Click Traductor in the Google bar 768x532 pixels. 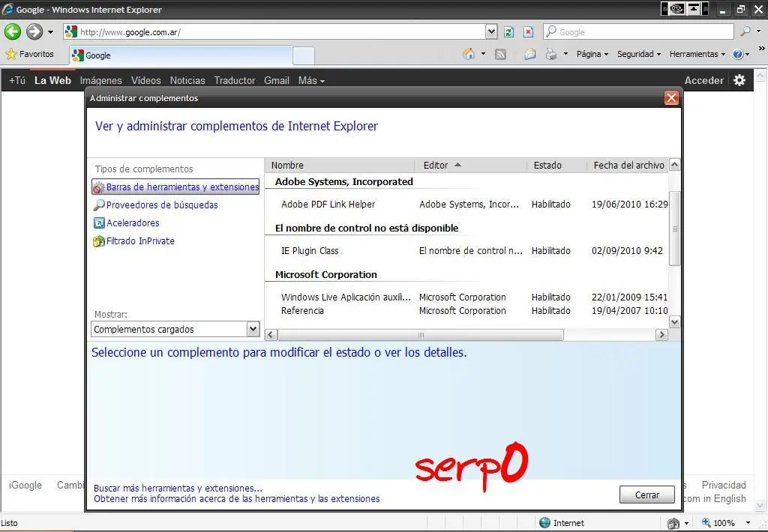tap(235, 80)
